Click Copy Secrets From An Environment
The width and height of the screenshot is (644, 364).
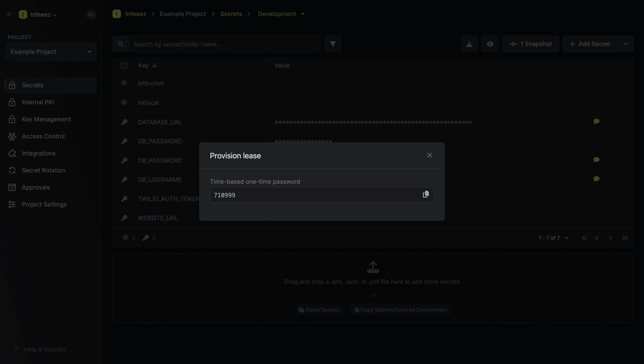pos(400,310)
